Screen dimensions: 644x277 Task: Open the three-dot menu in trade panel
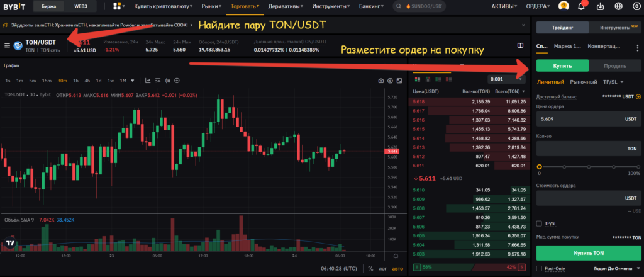[x=638, y=47]
